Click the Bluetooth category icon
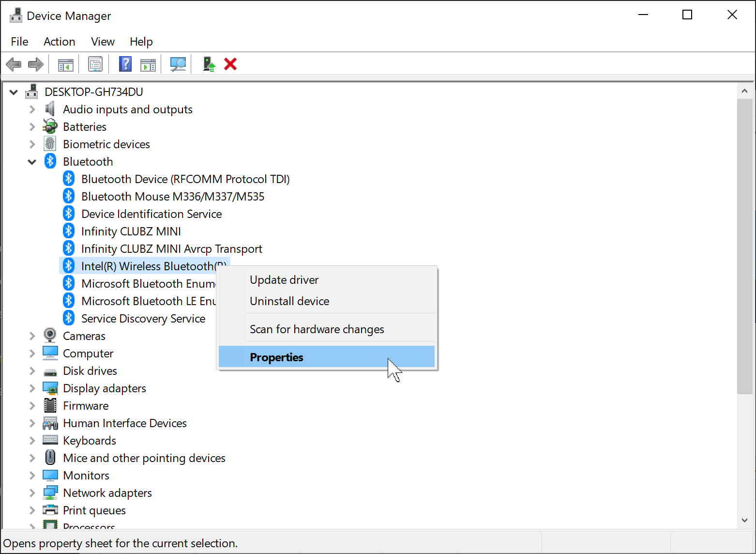 [50, 161]
